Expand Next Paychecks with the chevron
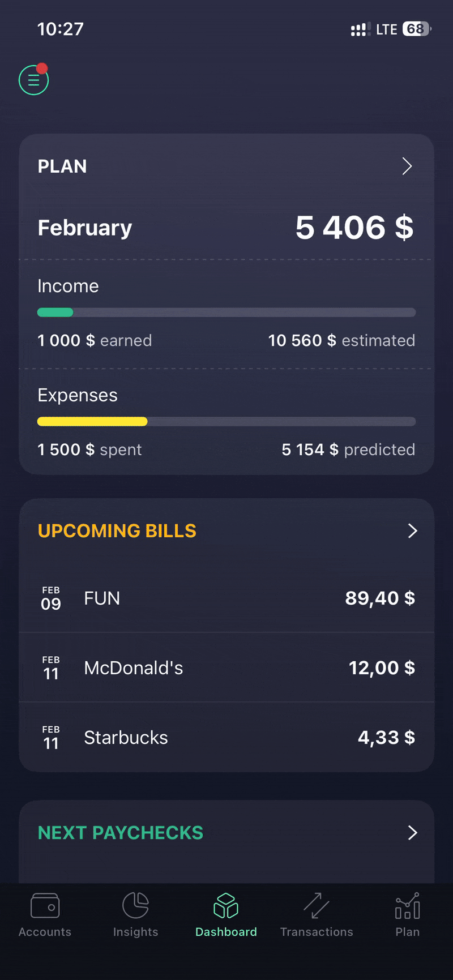453x980 pixels. [x=412, y=833]
